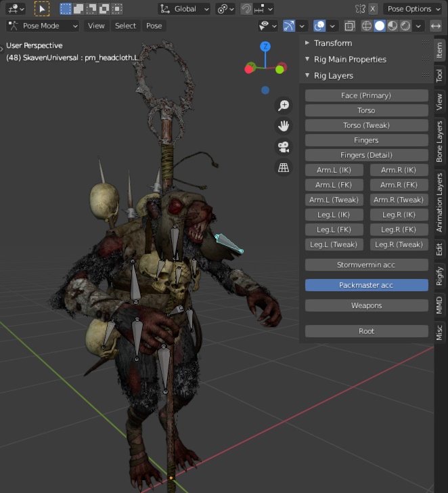Click Fingers (Detail) layer button
Viewport: 448px width, 493px height.
[x=366, y=155]
